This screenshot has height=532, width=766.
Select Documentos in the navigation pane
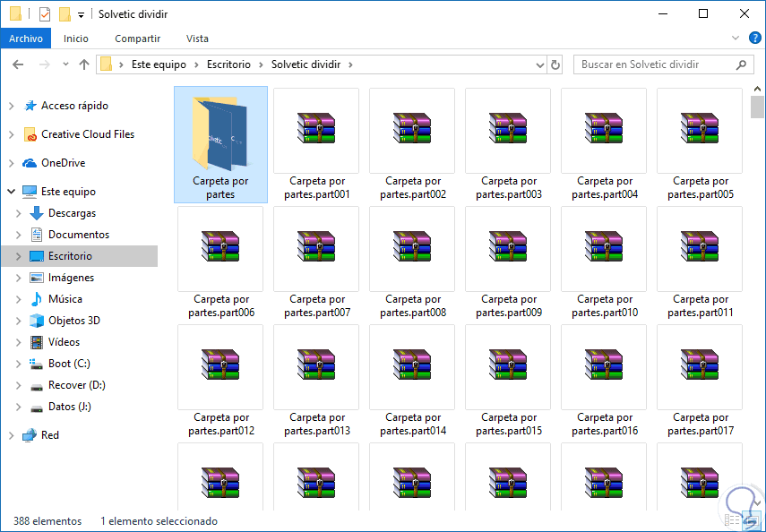point(79,235)
